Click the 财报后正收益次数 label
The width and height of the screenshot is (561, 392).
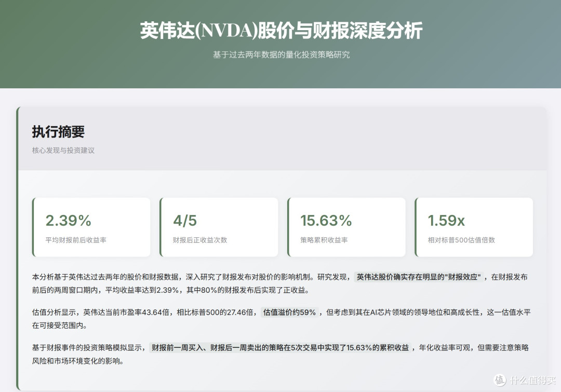pos(200,240)
